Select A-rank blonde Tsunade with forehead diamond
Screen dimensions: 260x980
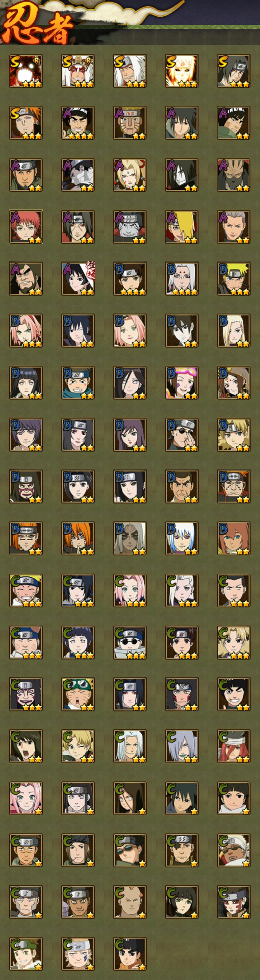click(x=130, y=175)
